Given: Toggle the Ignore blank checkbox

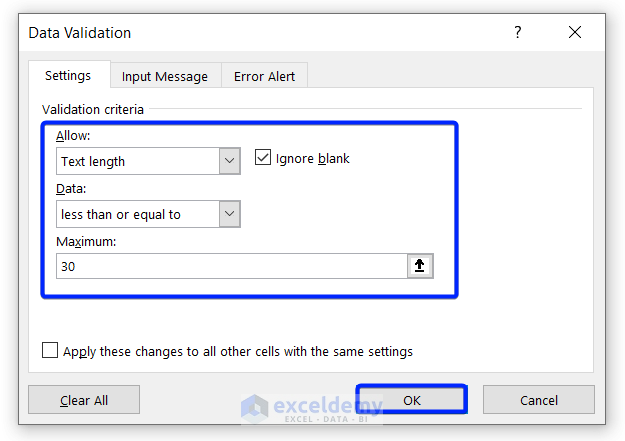Looking at the screenshot, I should click(263, 158).
